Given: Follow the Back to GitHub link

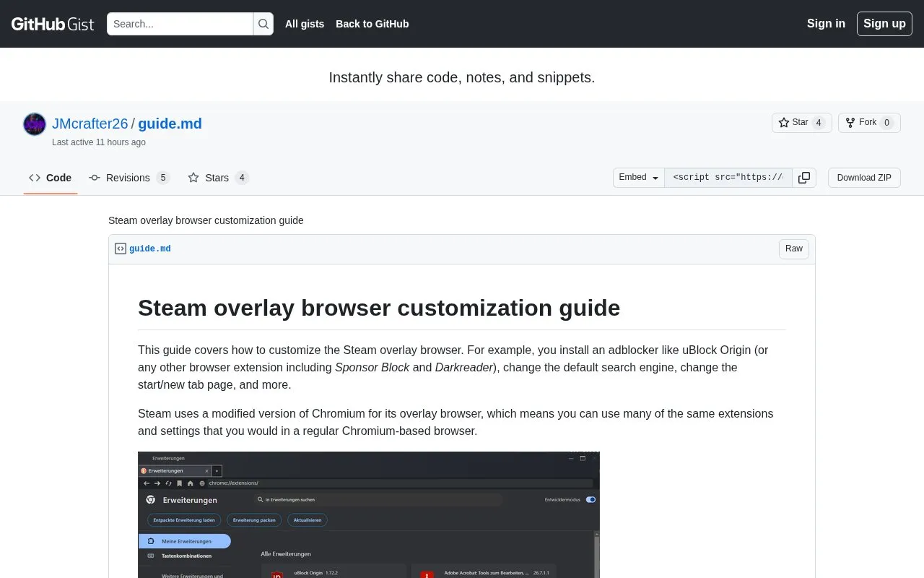Looking at the screenshot, I should [x=372, y=24].
